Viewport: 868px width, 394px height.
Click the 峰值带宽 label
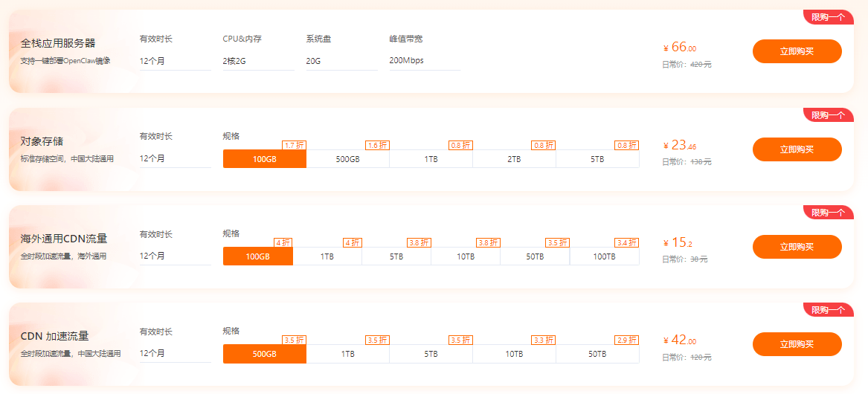(x=406, y=39)
